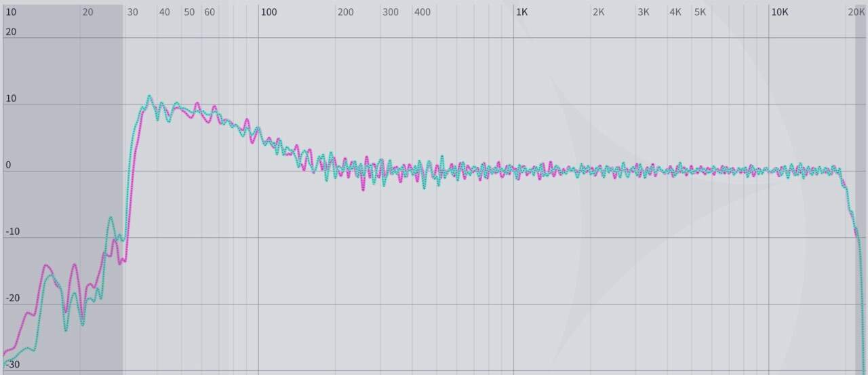Click the -30 dB level axis label
Screen dimensions: 868x375
point(13,365)
